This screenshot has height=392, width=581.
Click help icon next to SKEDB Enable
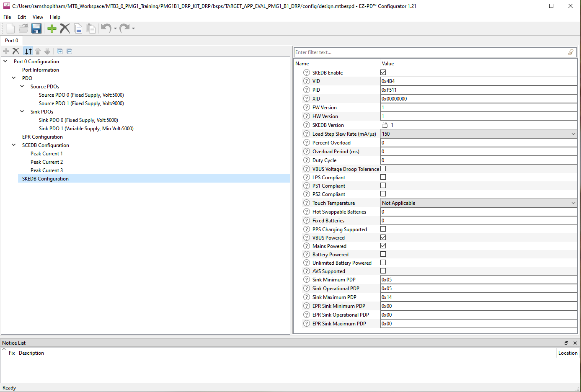click(307, 72)
